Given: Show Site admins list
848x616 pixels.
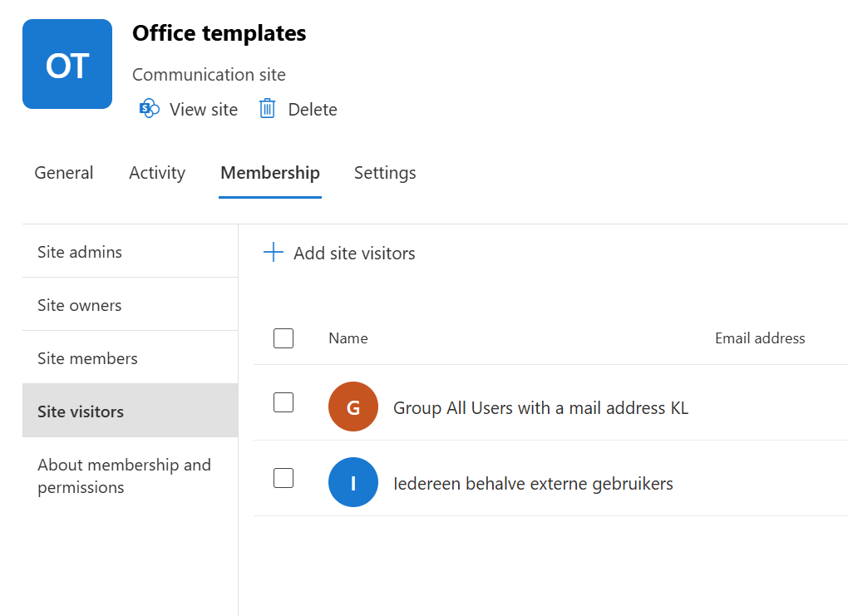Looking at the screenshot, I should point(80,252).
